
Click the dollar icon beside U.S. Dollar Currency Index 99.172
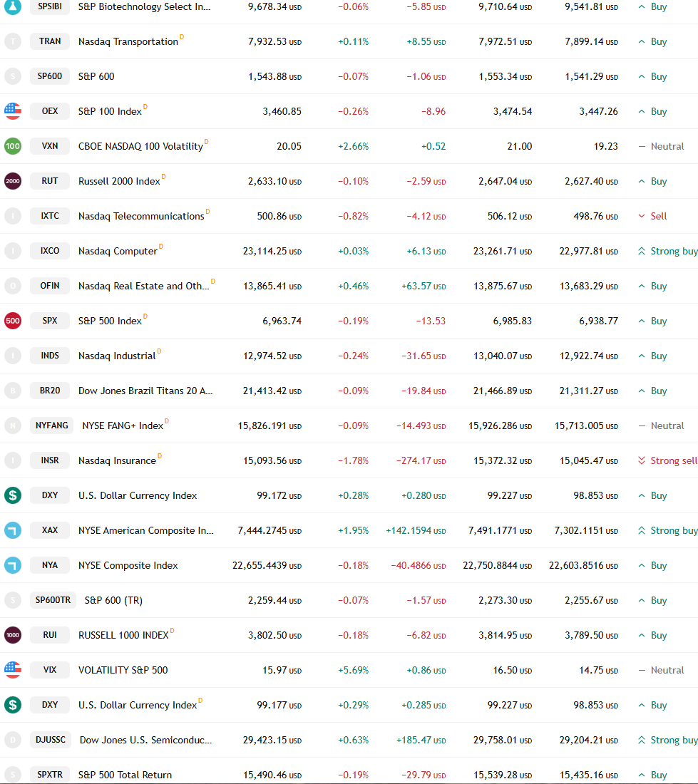(x=13, y=495)
